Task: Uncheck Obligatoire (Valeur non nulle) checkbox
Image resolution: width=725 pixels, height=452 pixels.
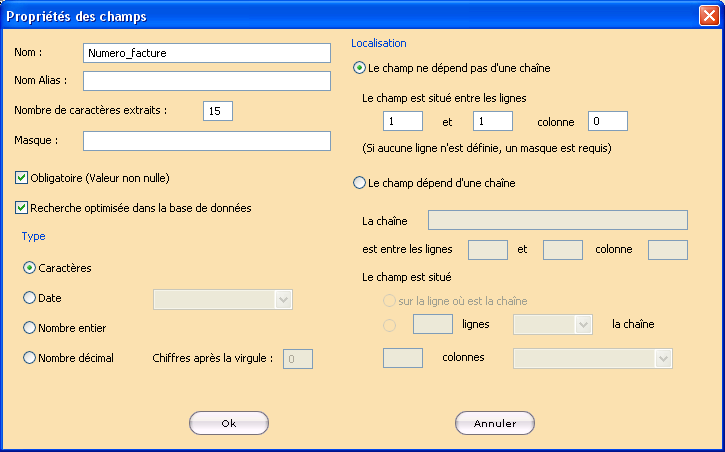Action: coord(22,178)
